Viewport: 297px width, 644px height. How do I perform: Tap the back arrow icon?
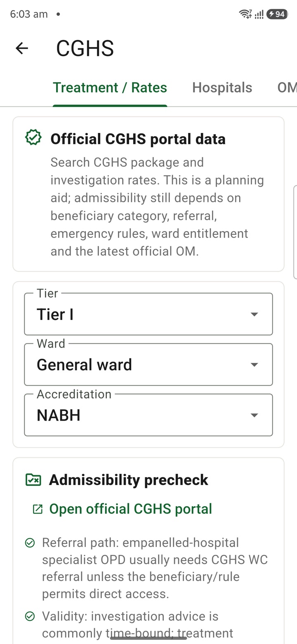pyautogui.click(x=22, y=48)
